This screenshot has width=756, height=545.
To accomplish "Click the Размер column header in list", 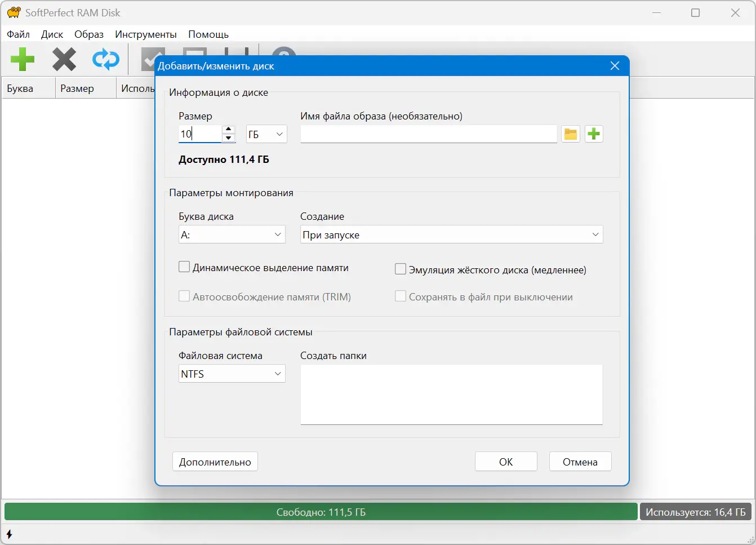I will click(x=86, y=88).
